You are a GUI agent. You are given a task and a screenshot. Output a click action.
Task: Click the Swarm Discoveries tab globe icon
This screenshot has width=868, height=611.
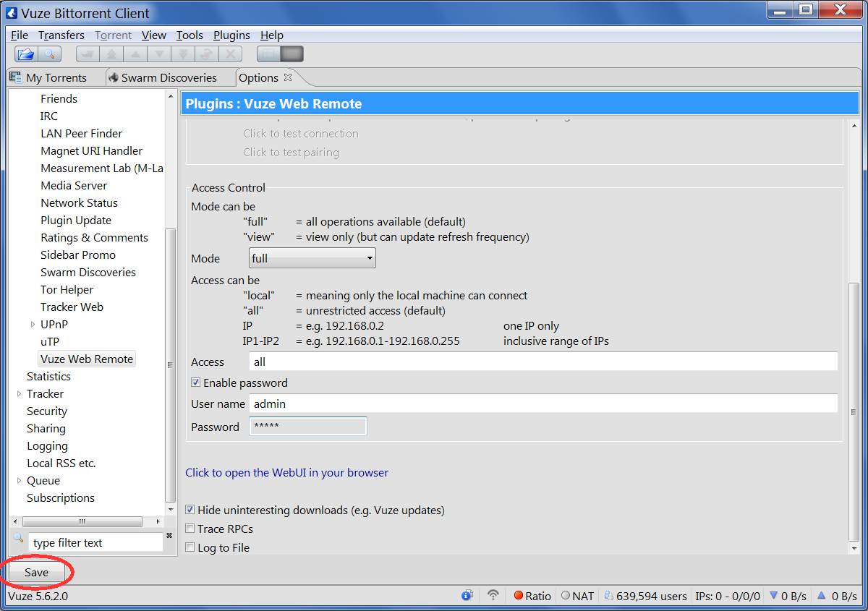pos(113,77)
